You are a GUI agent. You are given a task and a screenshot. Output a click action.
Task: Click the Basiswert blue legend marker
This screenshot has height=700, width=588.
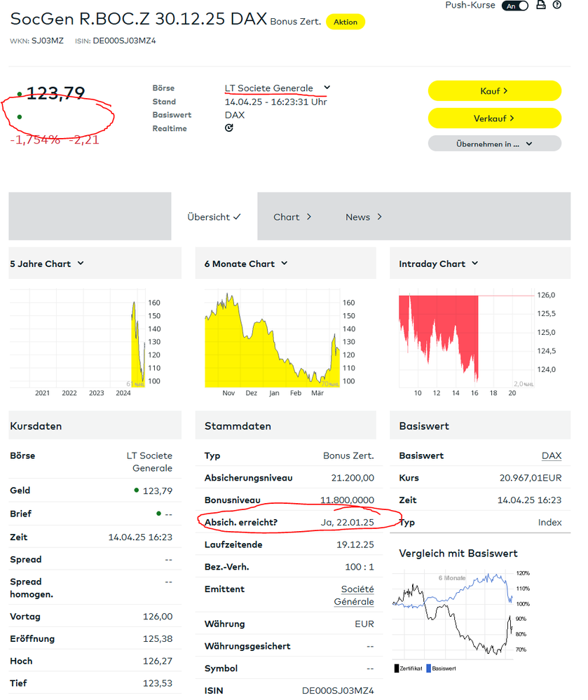(429, 668)
